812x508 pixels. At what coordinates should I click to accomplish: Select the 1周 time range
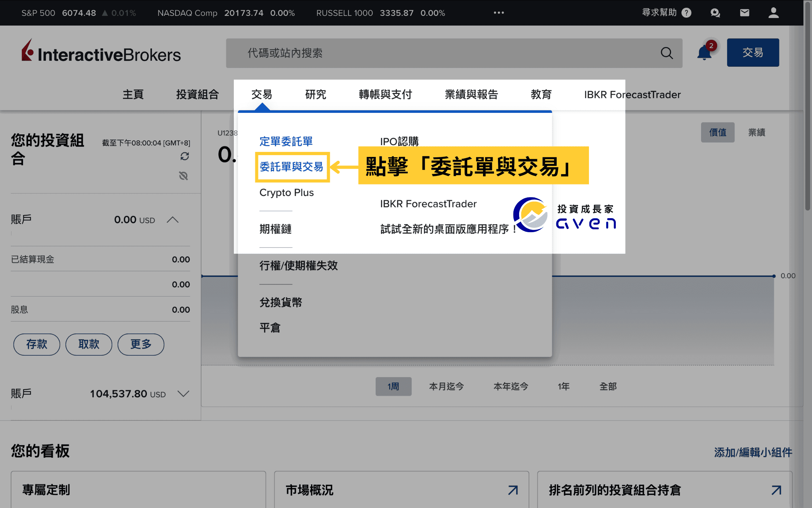tap(393, 387)
